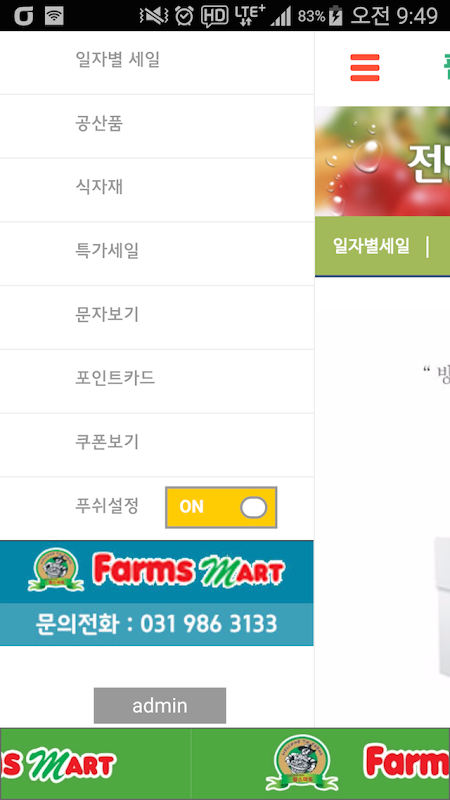The width and height of the screenshot is (450, 800).
Task: Select the 일자별세일 tab in green bar
Action: 371,246
